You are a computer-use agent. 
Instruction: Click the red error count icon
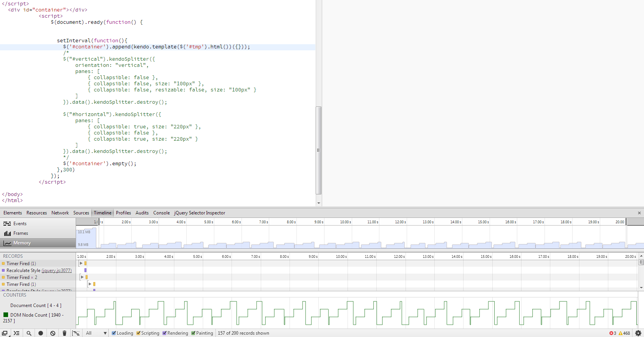[611, 333]
